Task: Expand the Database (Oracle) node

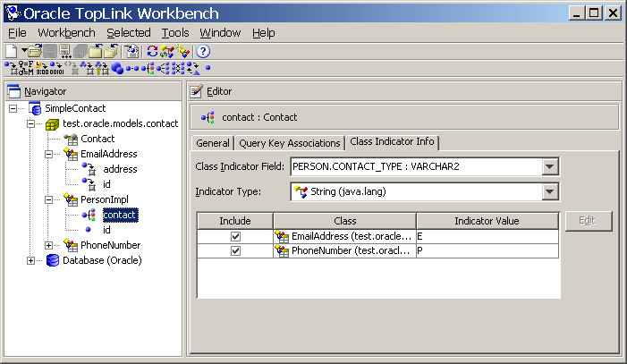Action: coord(30,260)
